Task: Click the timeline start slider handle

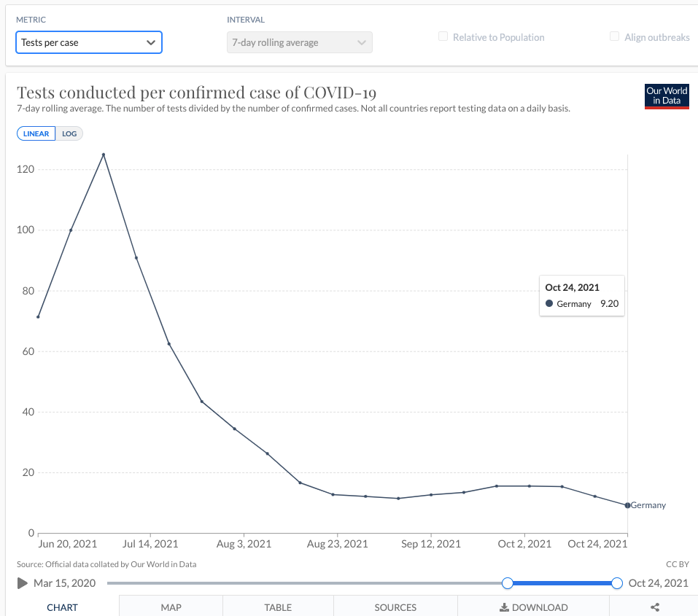Action: (x=508, y=583)
